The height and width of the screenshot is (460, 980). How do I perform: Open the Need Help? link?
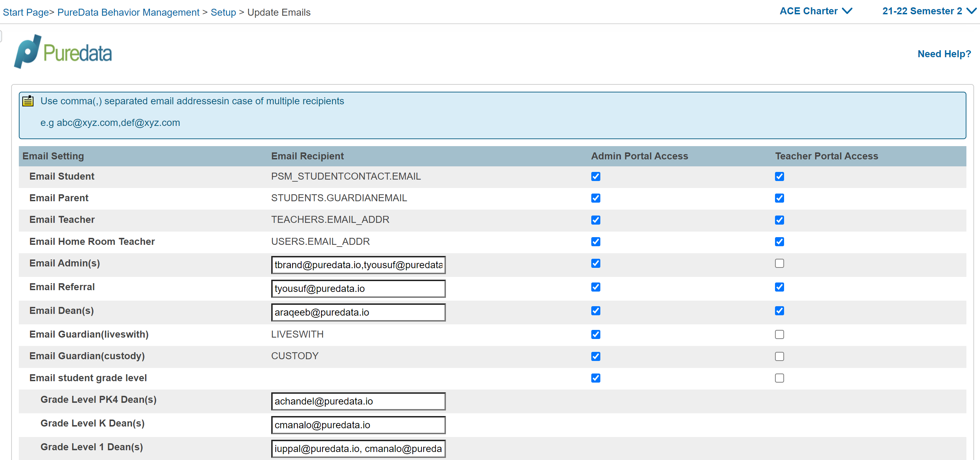944,54
